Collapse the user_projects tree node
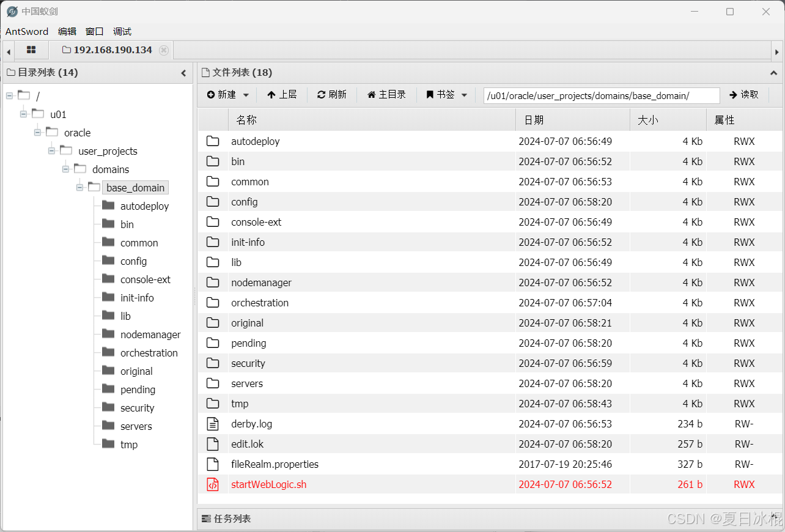 point(51,150)
